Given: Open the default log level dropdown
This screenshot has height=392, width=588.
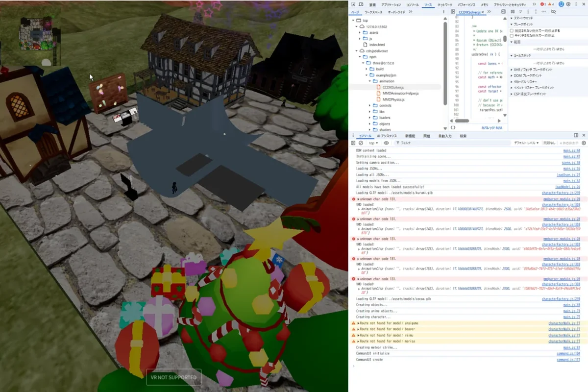Looking at the screenshot, I should 526,143.
